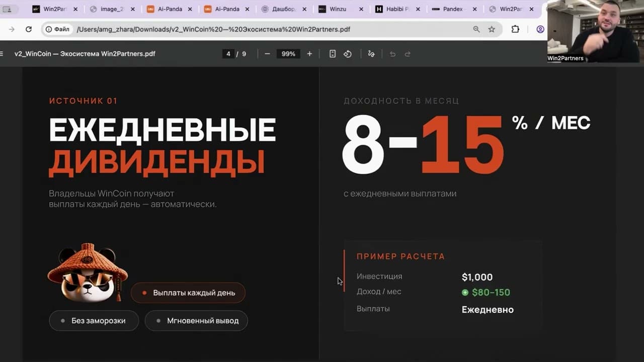This screenshot has width=644, height=362.
Task: Switch to the first Ai-Panda tab
Action: [170, 9]
